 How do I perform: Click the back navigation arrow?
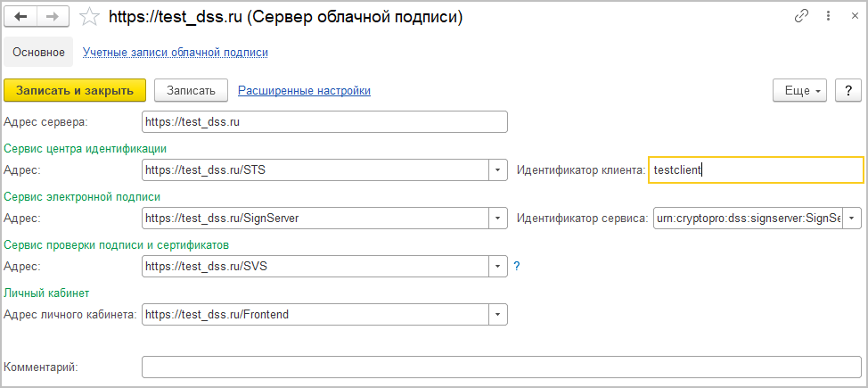tap(21, 17)
